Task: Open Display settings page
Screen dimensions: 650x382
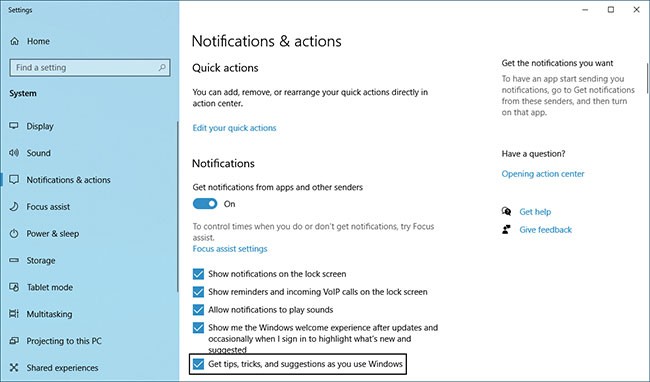Action: pos(40,126)
